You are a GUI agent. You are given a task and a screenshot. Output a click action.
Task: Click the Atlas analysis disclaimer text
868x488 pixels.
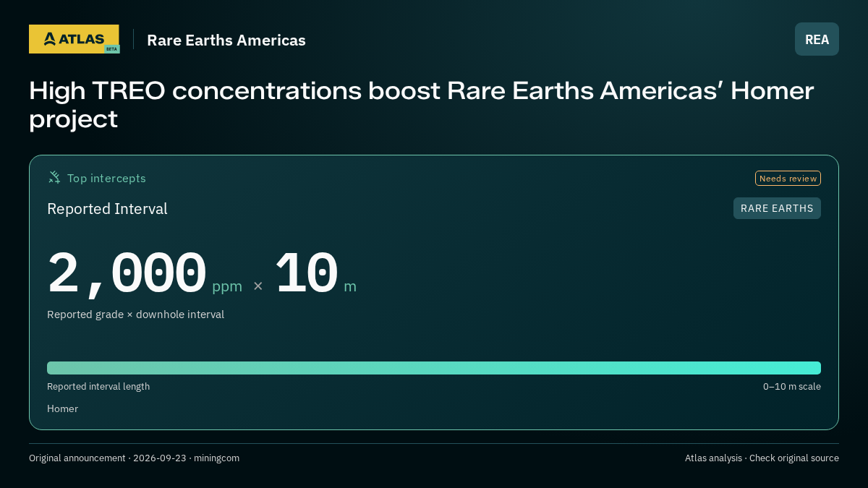click(x=762, y=458)
